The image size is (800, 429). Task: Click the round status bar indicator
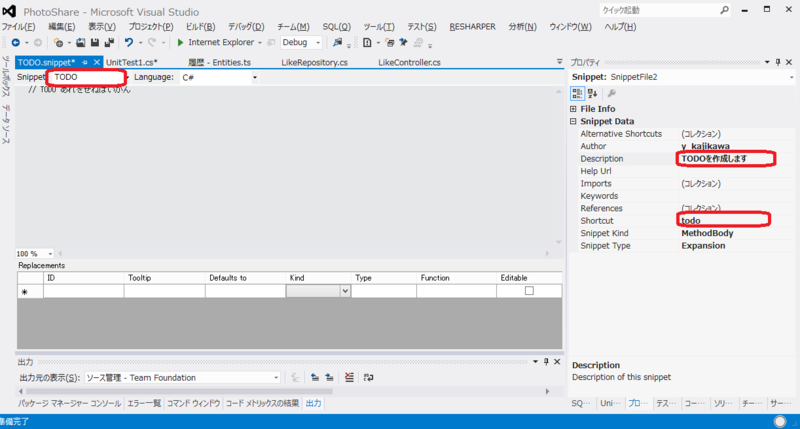[x=780, y=421]
